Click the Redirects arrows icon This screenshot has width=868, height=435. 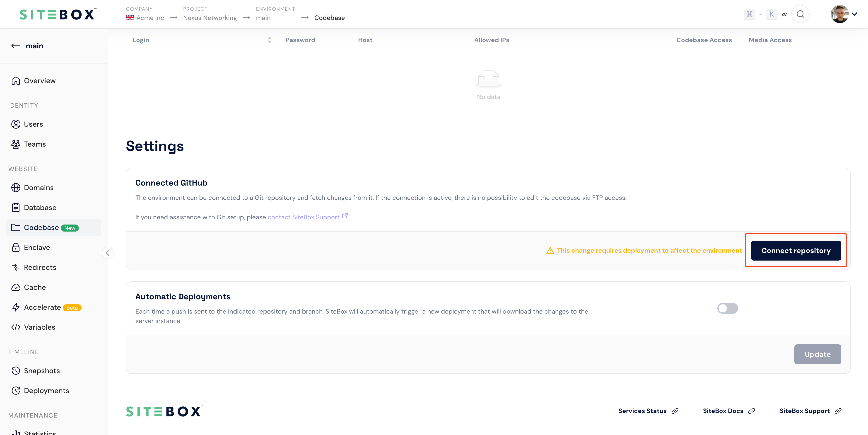tap(16, 267)
